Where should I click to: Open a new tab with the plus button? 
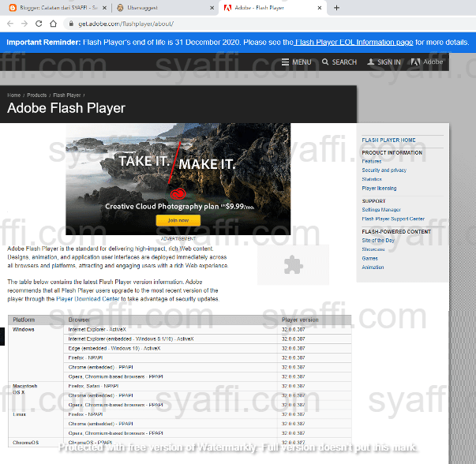click(x=336, y=8)
